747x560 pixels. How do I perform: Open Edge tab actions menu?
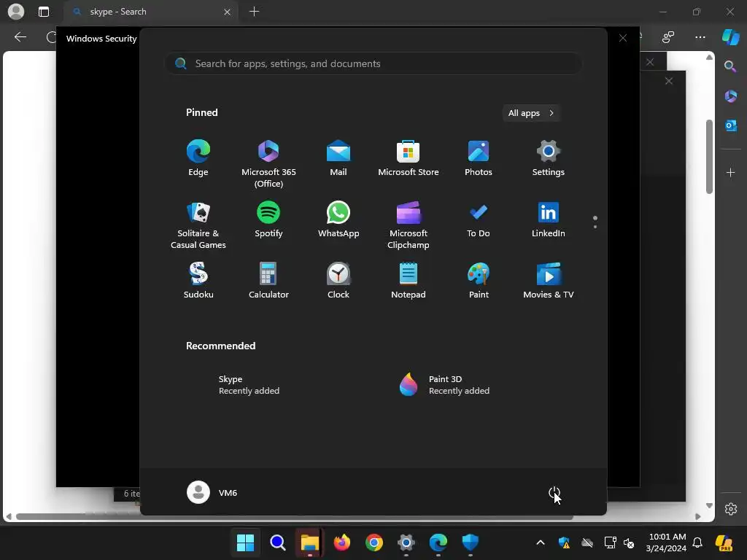click(43, 12)
